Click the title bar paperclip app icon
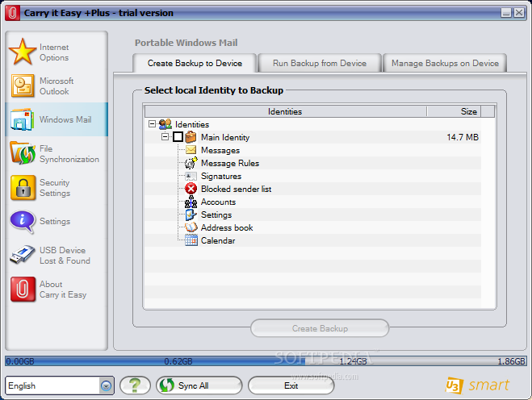This screenshot has height=400, width=532. click(13, 13)
